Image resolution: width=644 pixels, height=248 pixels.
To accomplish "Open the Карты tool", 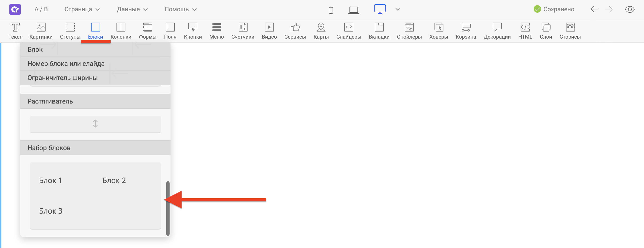I will coord(321,31).
